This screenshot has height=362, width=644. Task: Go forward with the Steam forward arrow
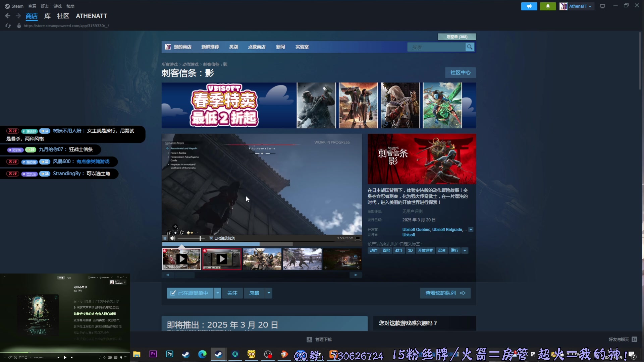tap(18, 16)
